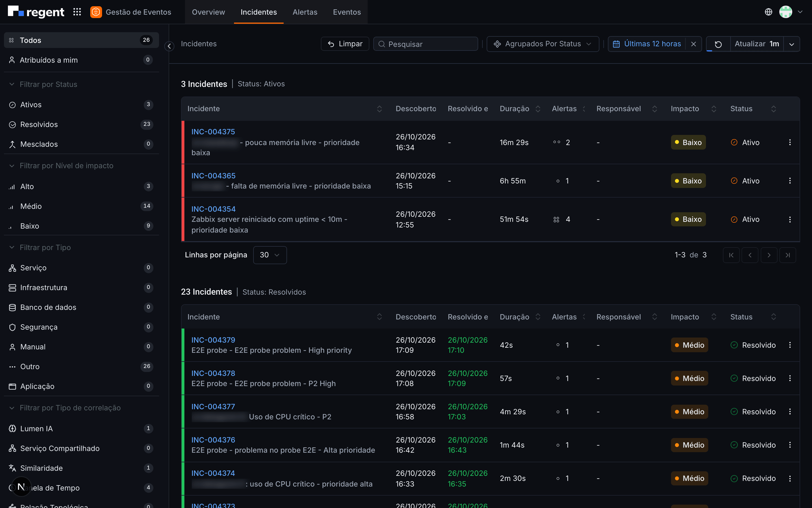The height and width of the screenshot is (508, 812).
Task: Click the Pesquisar search field
Action: pos(425,44)
